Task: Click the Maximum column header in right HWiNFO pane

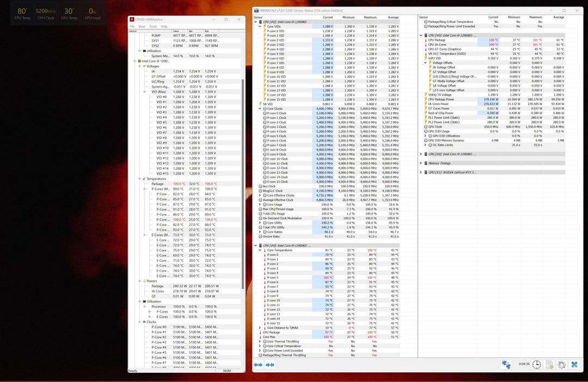Action: (x=536, y=17)
